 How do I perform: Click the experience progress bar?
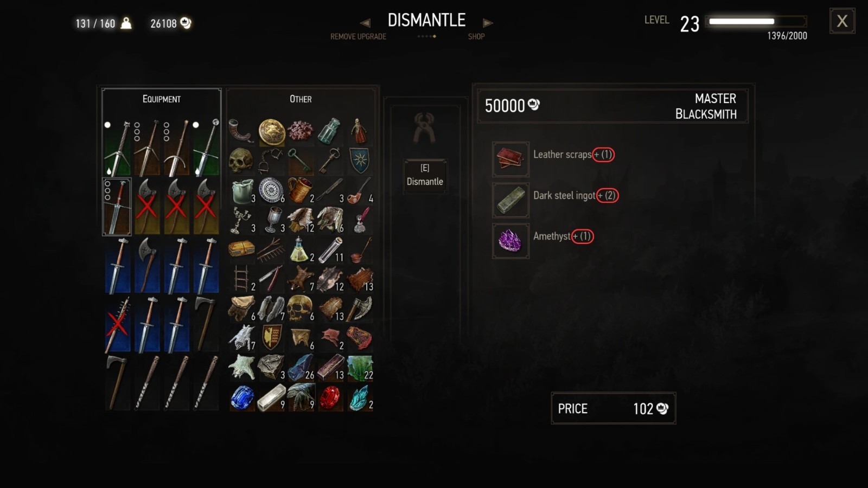(x=758, y=22)
